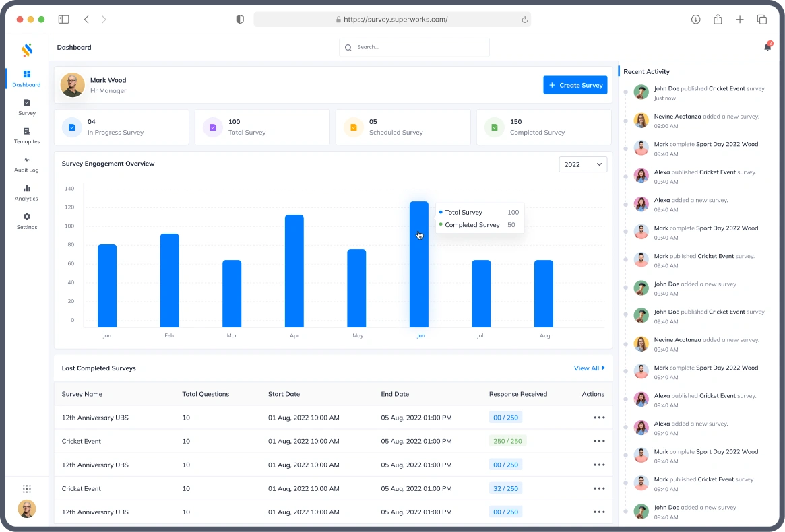Open the Analytics sidebar icon
The image size is (785, 532).
27,193
